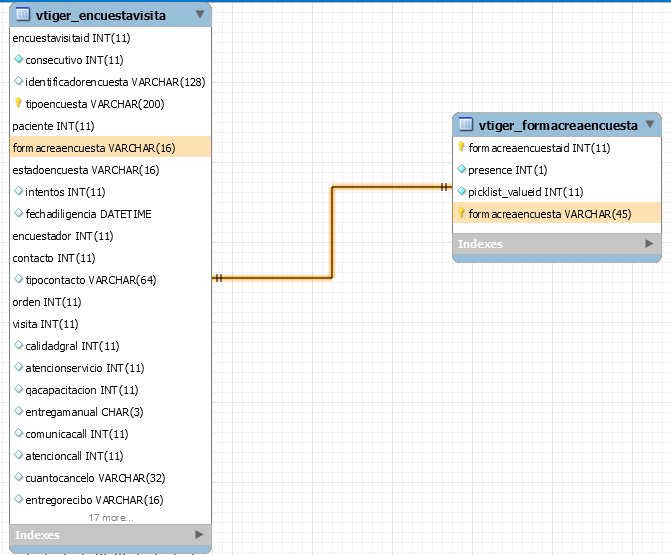Select atencionservicio INT(11) column
The image size is (671, 555).
(110, 368)
